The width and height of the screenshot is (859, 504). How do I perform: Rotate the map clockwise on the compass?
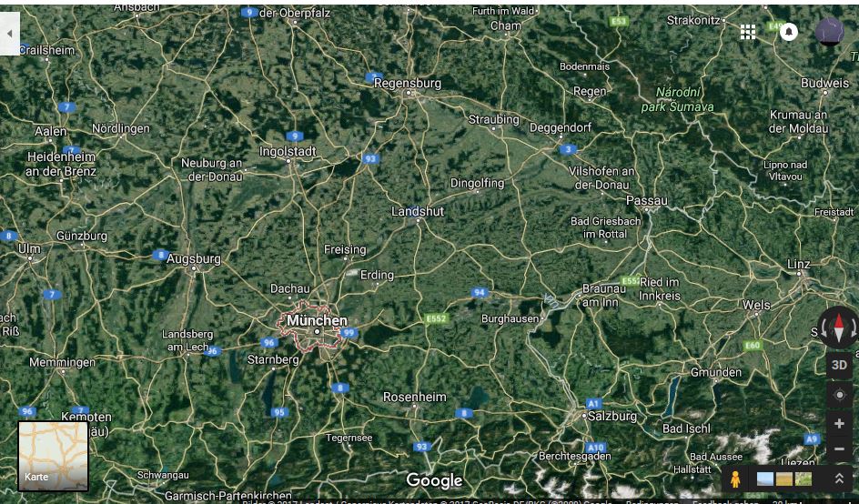click(854, 328)
